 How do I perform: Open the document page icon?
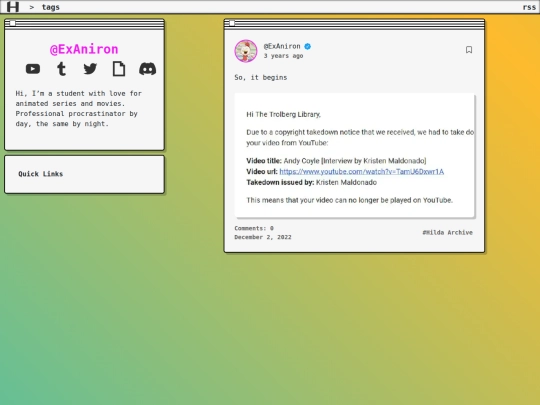point(119,69)
